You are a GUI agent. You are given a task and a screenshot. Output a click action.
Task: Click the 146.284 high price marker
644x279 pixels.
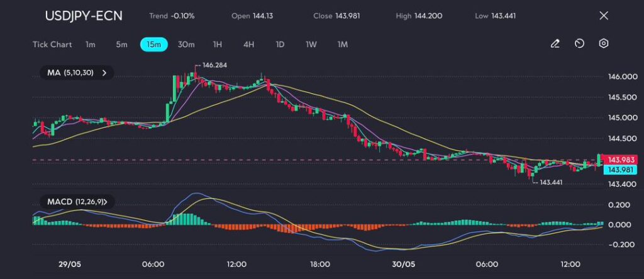click(x=211, y=65)
